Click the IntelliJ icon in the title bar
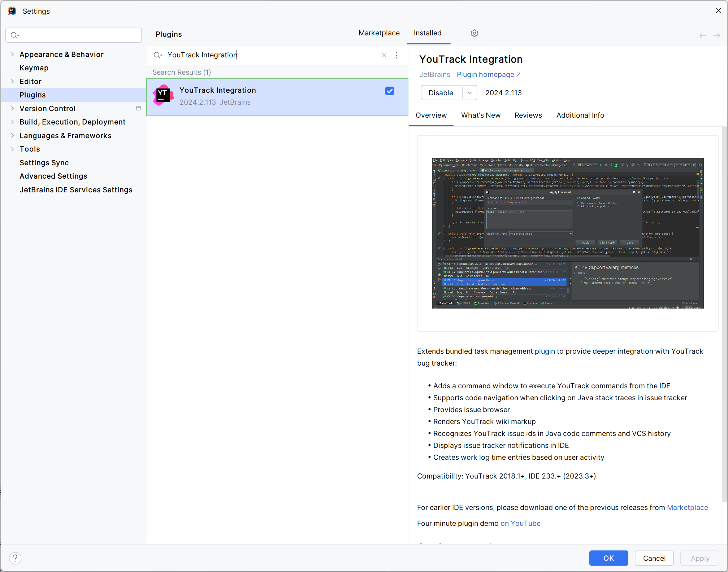 12,11
